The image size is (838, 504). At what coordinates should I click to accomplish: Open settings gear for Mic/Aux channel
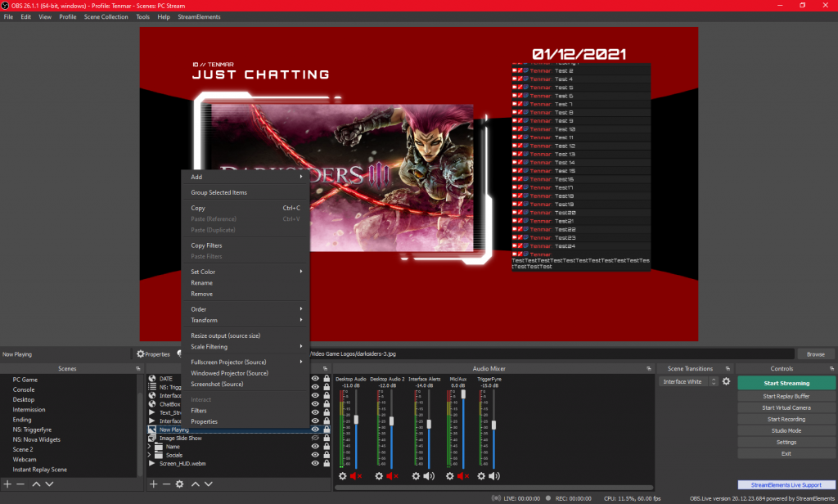pos(450,476)
